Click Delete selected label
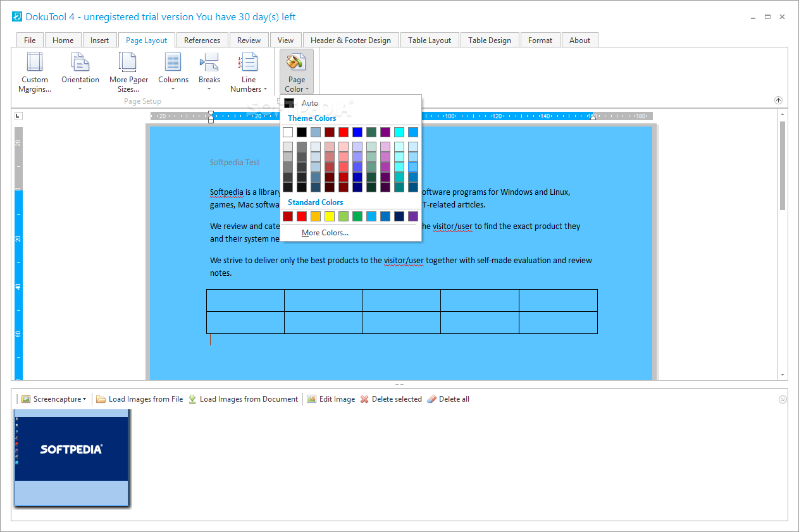This screenshot has width=799, height=532. pyautogui.click(x=397, y=399)
